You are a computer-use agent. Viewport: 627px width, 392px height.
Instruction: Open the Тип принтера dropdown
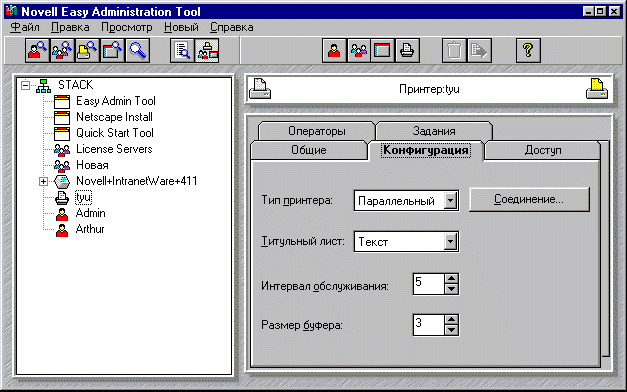click(450, 200)
